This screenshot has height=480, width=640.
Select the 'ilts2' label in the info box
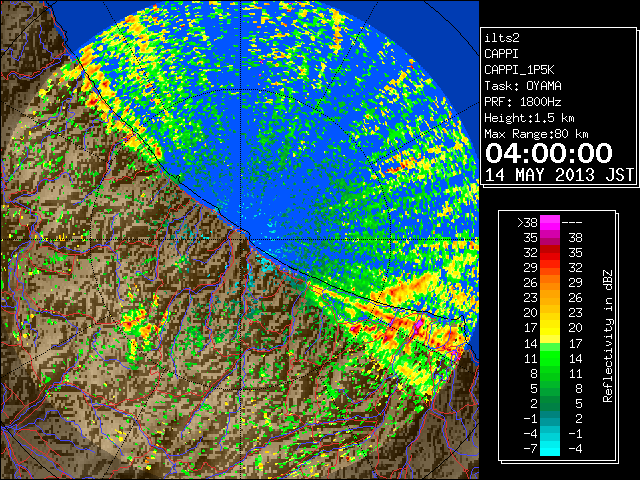(x=502, y=38)
